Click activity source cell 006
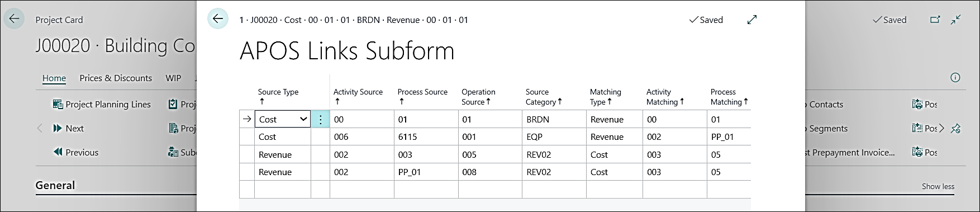The height and width of the screenshot is (212, 980). (362, 136)
